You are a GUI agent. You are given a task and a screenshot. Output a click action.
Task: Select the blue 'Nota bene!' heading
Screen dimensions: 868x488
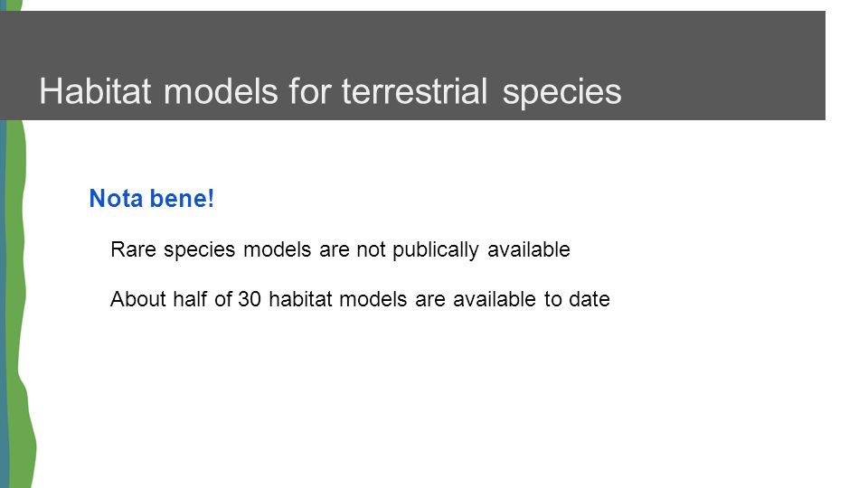(x=152, y=198)
